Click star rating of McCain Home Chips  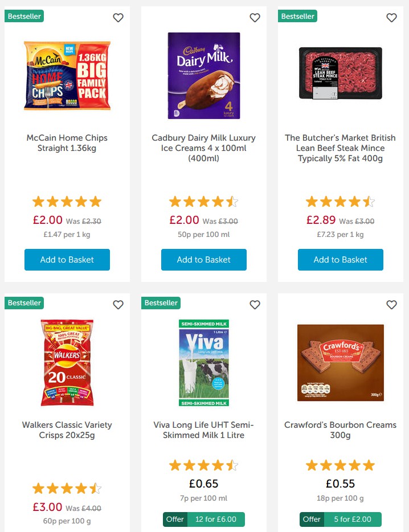[x=67, y=202]
